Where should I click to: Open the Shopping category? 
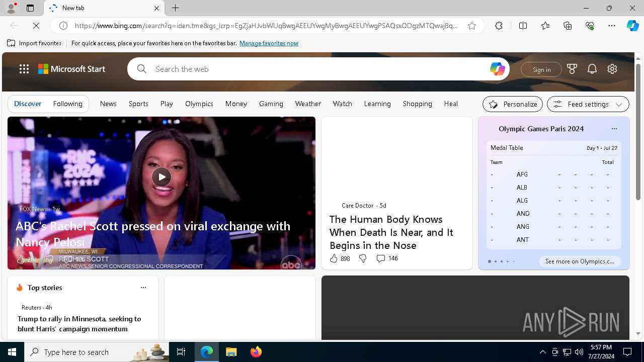[418, 104]
